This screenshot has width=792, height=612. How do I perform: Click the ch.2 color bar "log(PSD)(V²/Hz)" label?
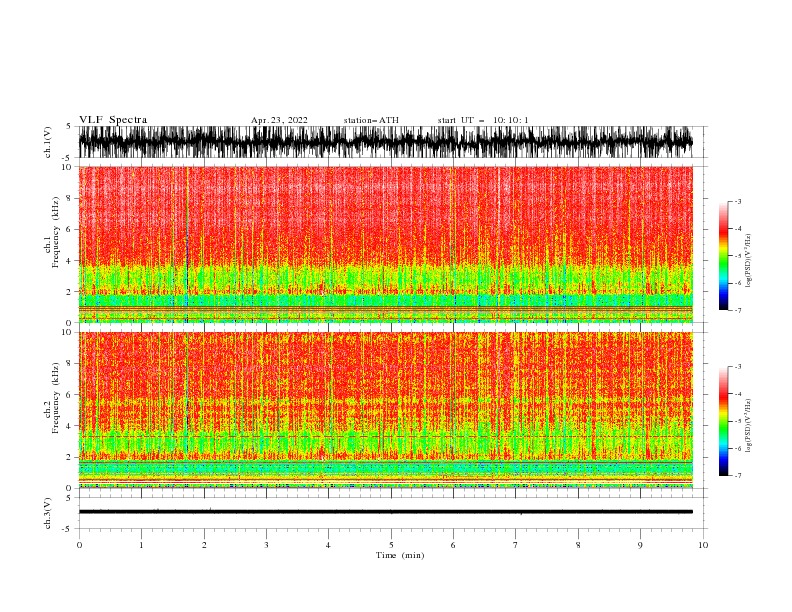tap(749, 425)
